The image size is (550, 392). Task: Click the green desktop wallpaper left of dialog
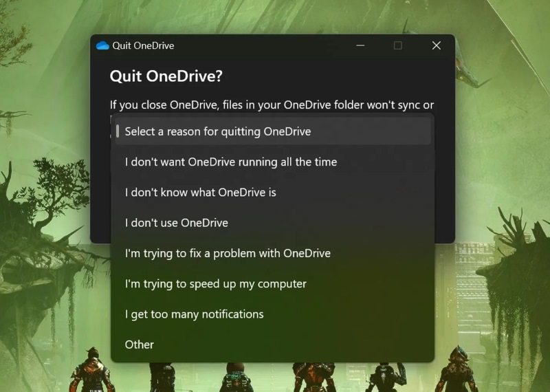(45, 140)
